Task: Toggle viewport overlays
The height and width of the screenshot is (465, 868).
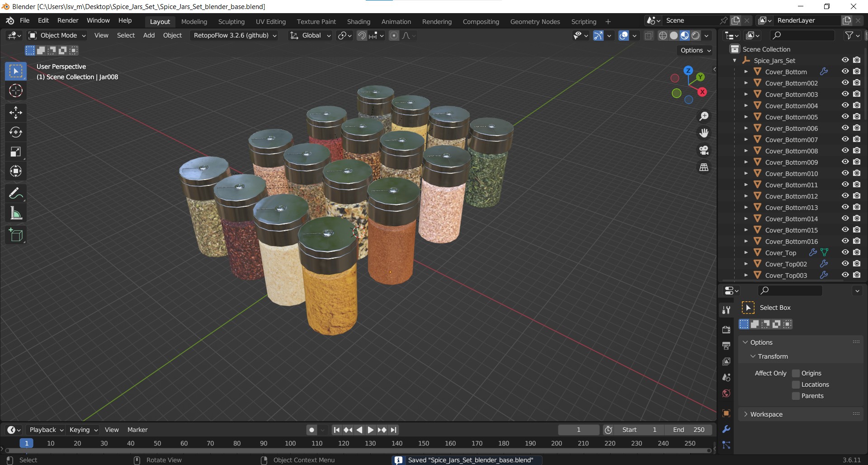Action: coord(624,36)
